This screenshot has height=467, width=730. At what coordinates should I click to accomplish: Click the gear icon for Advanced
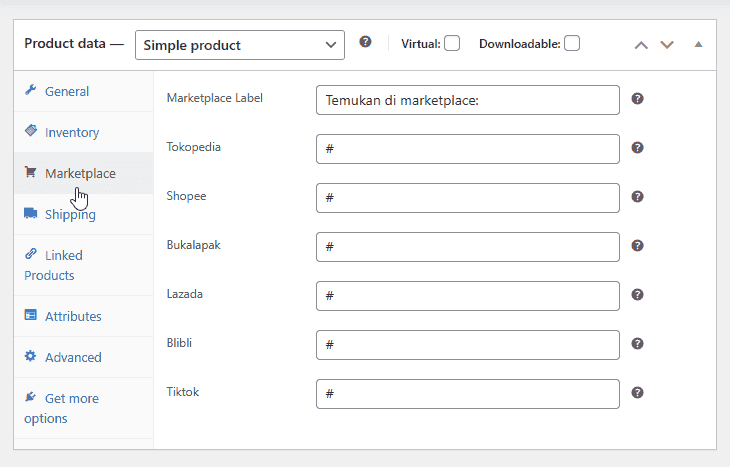click(31, 356)
